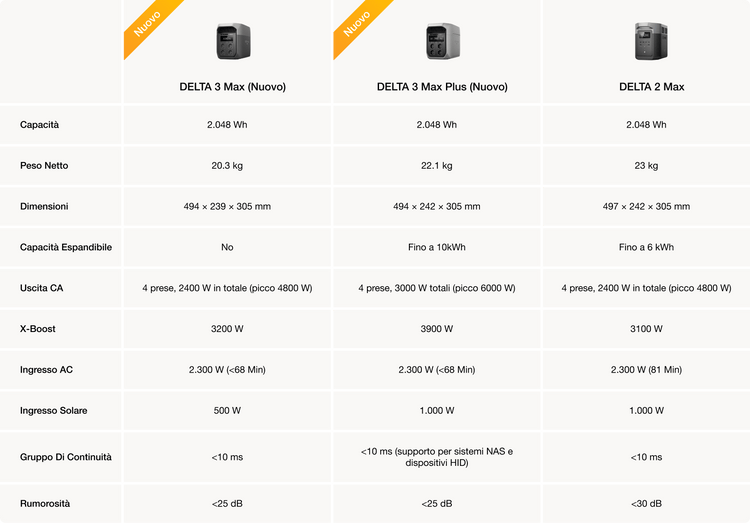Select the Ingresso Solare row label
Screen dimensions: 750x523
coord(53,410)
